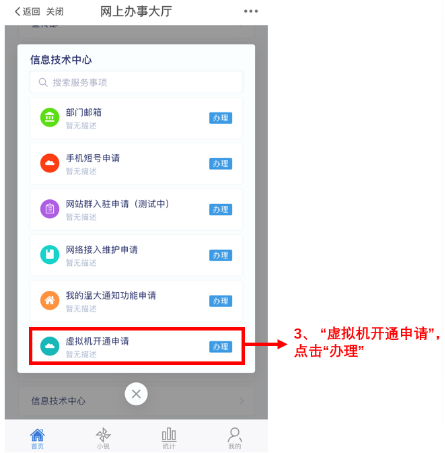Expand the 信息技术中心 row chevron

(241, 401)
